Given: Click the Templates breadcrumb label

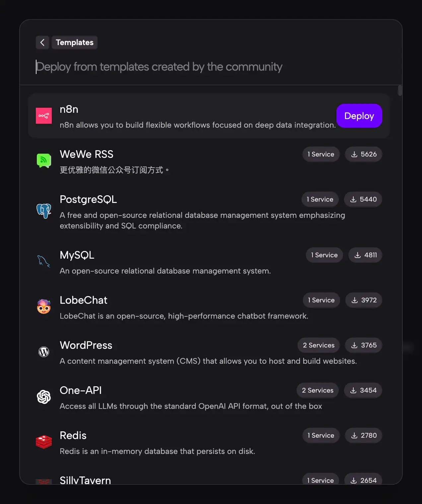Looking at the screenshot, I should pyautogui.click(x=75, y=42).
